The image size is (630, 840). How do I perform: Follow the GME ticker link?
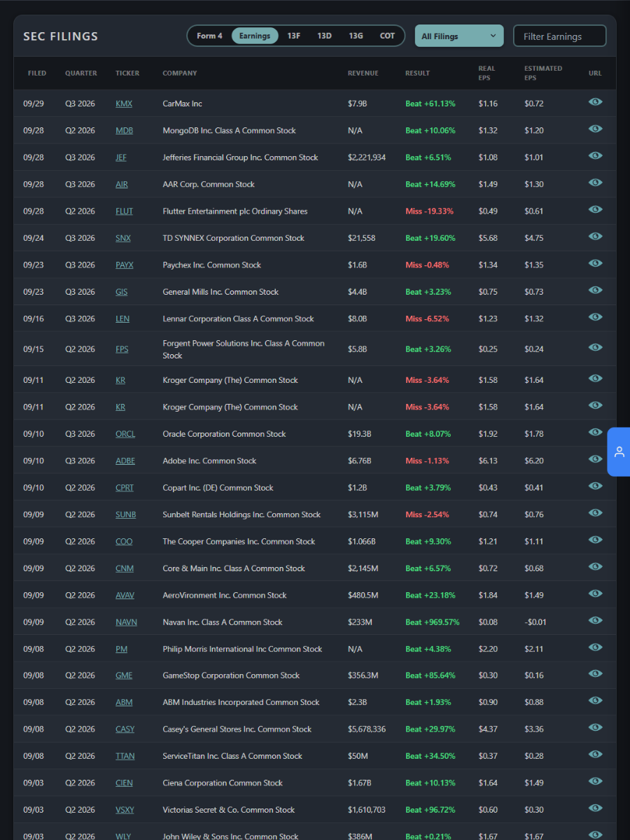point(124,675)
